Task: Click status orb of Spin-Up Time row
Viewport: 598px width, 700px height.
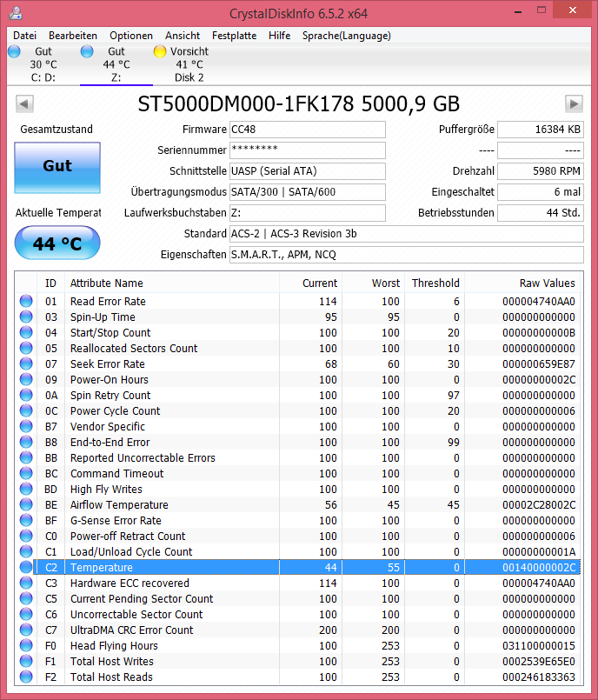Action: coord(26,317)
